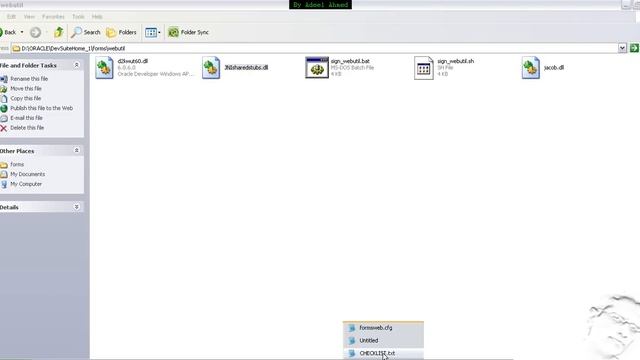Open the Edit menu

click(11, 17)
